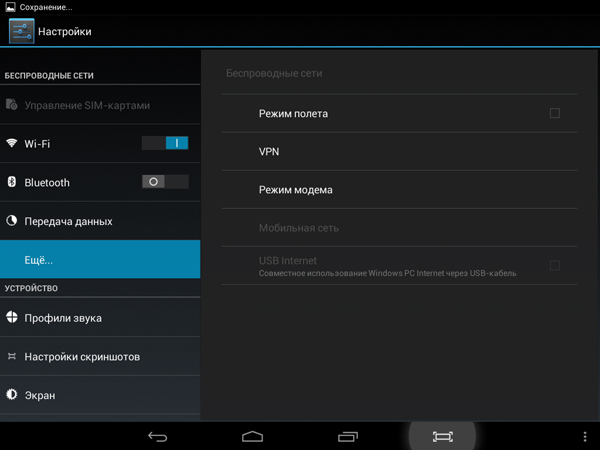Tap the data usage icon
This screenshot has height=450, width=600.
(12, 221)
